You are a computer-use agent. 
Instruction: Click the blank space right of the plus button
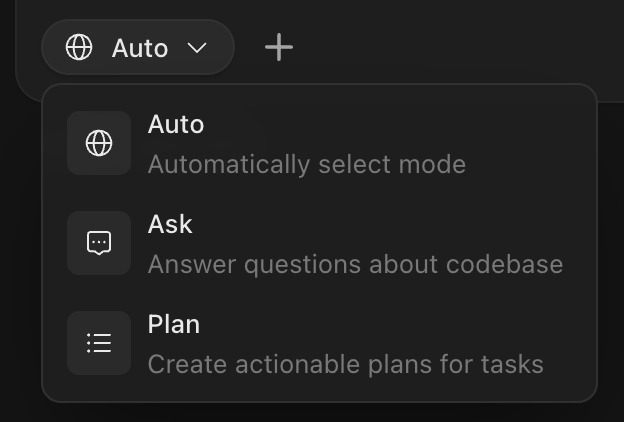pos(450,47)
